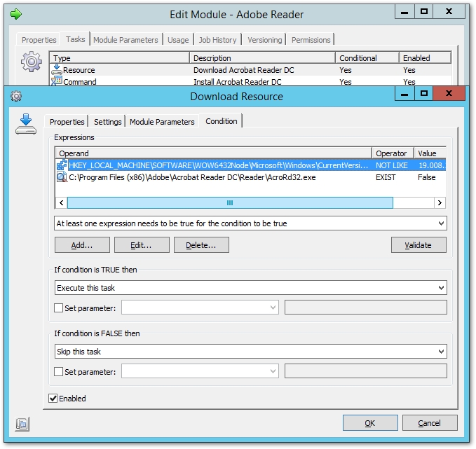Click the Operand column header
This screenshot has height=449, width=476.
[214, 153]
